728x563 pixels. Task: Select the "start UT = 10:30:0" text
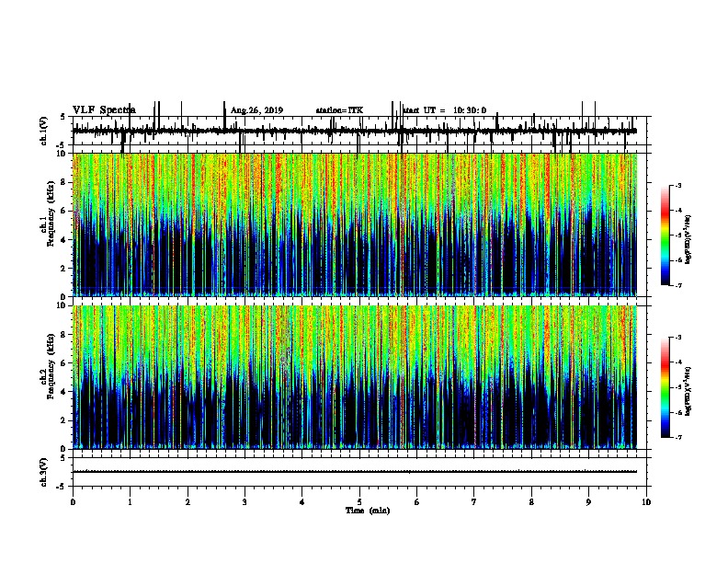pyautogui.click(x=444, y=110)
